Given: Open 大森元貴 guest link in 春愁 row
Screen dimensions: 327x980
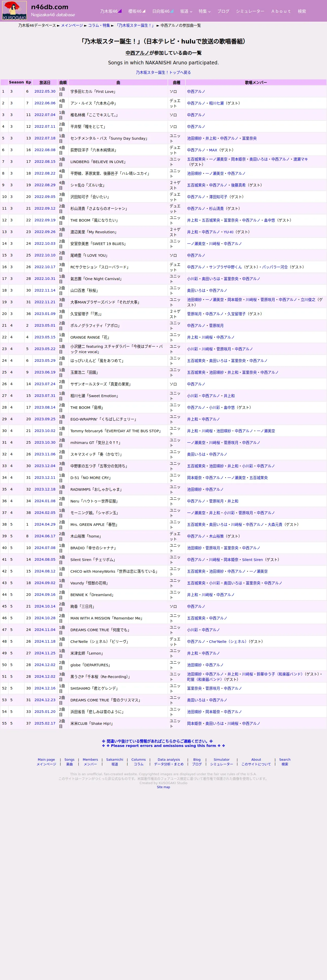Looking at the screenshot, I should click(x=275, y=525).
